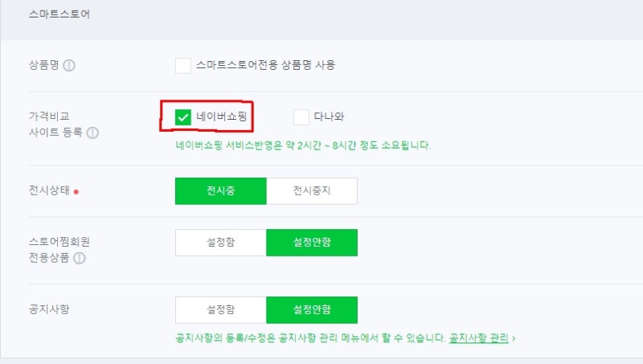Choose 설정안함 for 스토어찜회원 전용상품
This screenshot has height=364, width=643.
coord(312,243)
